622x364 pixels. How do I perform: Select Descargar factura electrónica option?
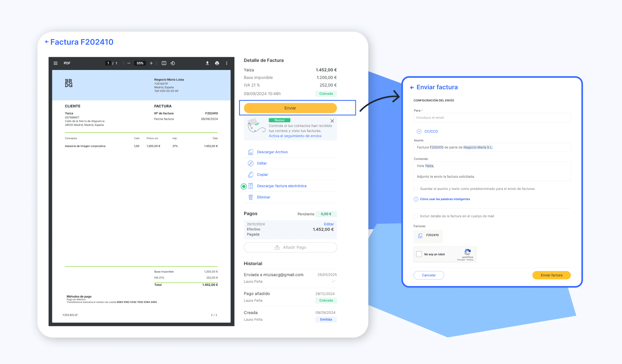pos(281,186)
